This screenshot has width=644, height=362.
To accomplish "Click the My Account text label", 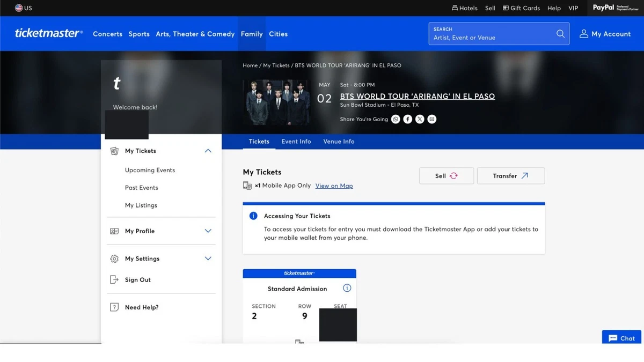I will point(611,34).
